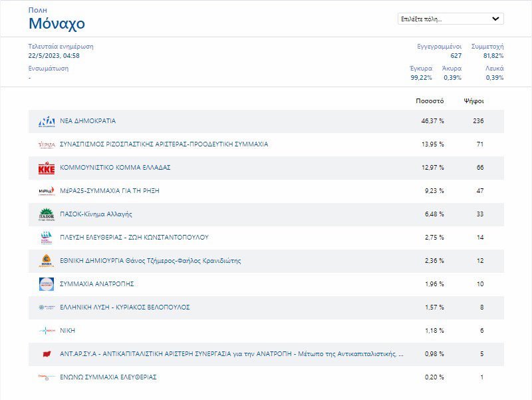Click the Ποσοστό column header

coord(430,101)
